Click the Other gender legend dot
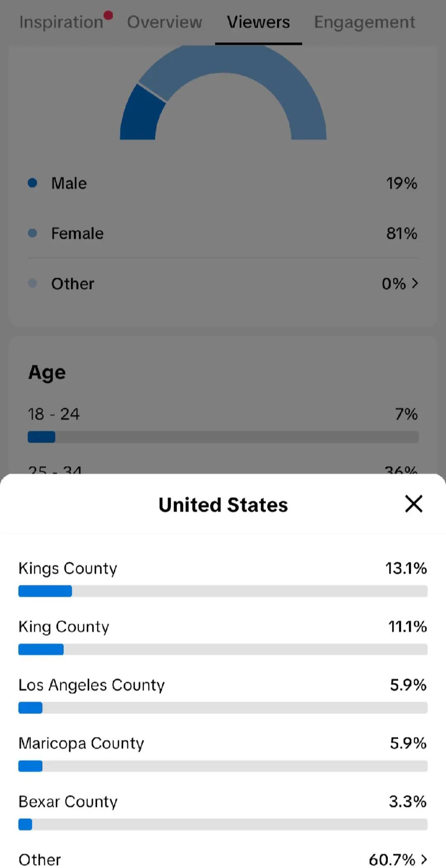The height and width of the screenshot is (868, 446). point(32,283)
